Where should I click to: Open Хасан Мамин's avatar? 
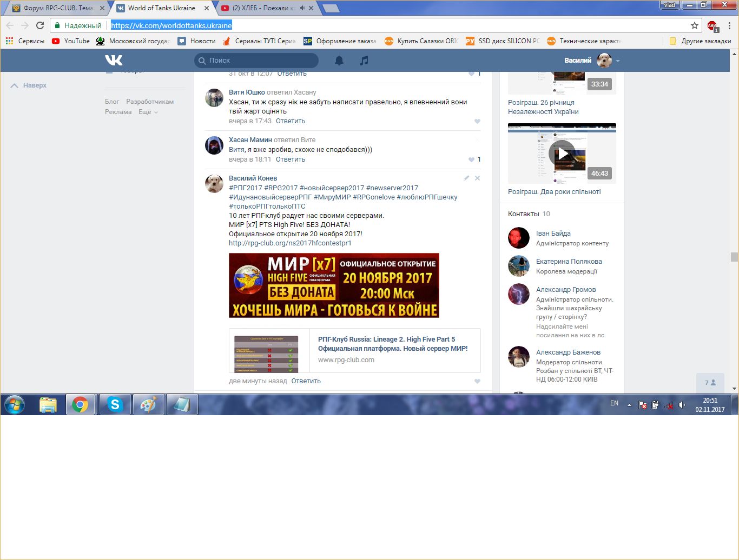click(x=214, y=145)
